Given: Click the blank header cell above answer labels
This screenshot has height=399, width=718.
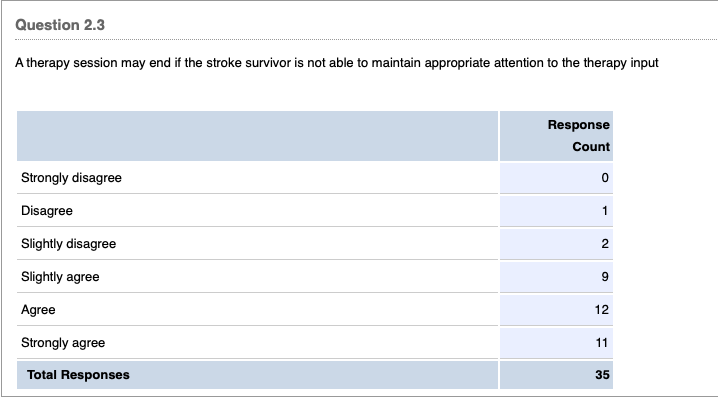Looking at the screenshot, I should point(257,136).
